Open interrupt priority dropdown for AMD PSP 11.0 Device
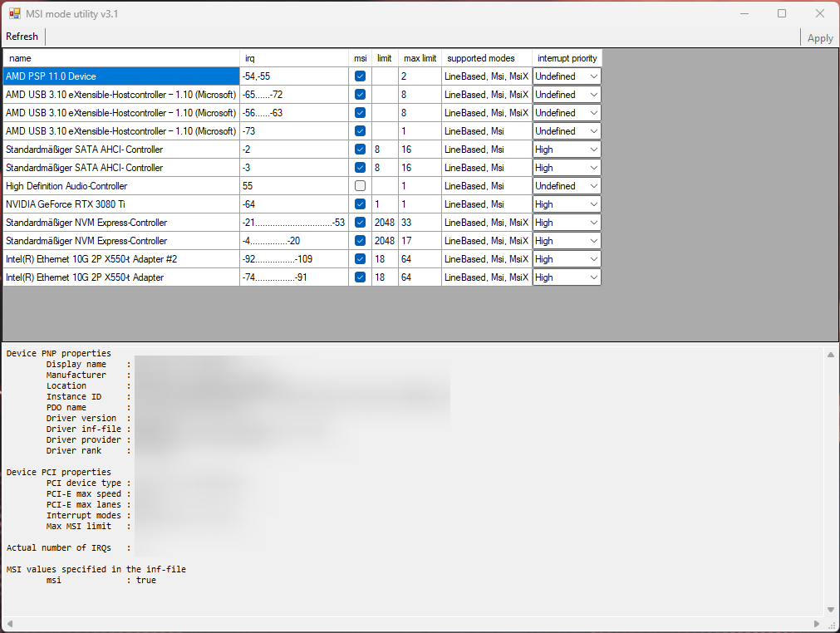 tap(567, 76)
